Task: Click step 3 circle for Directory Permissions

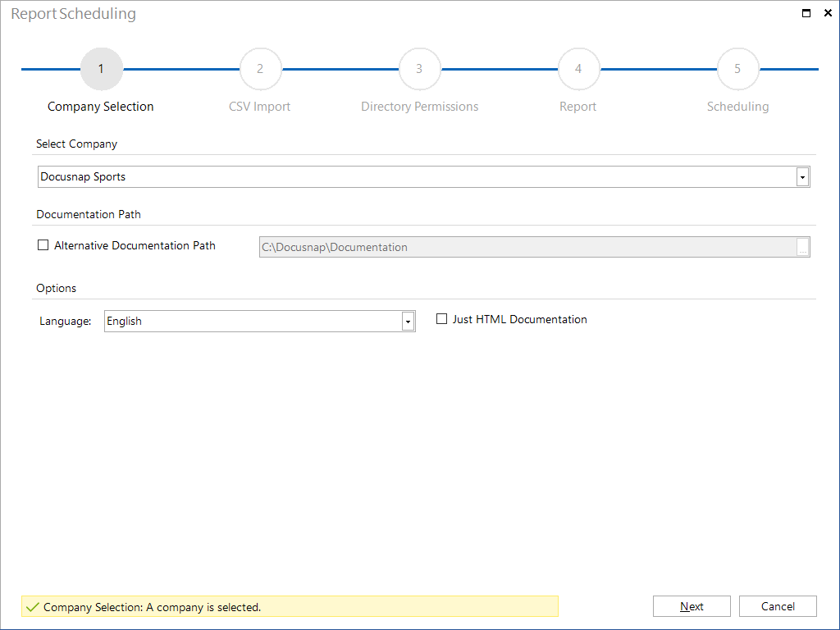Action: coord(419,69)
